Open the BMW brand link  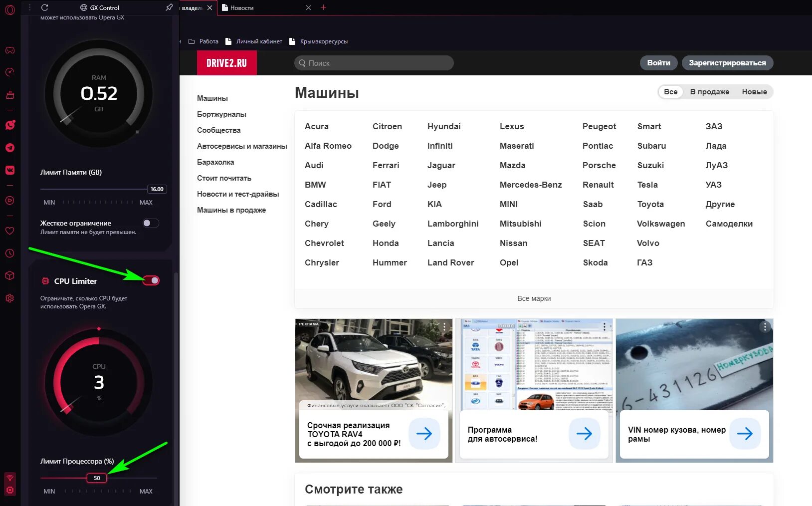click(x=315, y=185)
